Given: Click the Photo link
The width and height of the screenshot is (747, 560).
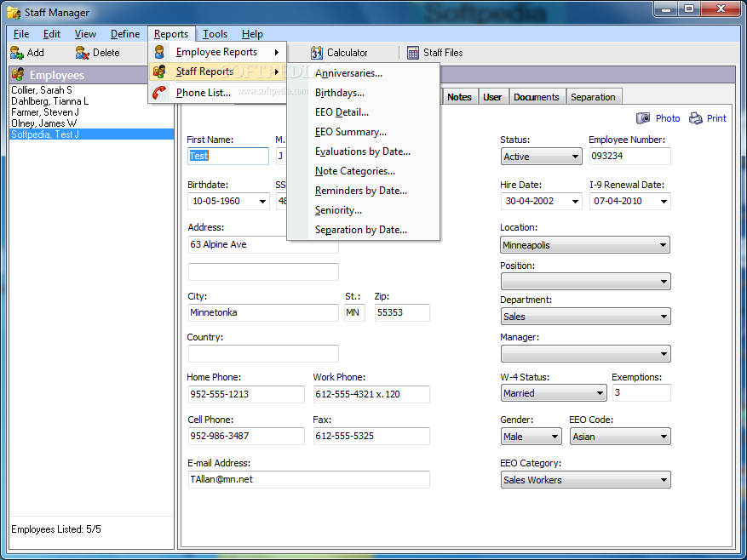Looking at the screenshot, I should coord(668,118).
